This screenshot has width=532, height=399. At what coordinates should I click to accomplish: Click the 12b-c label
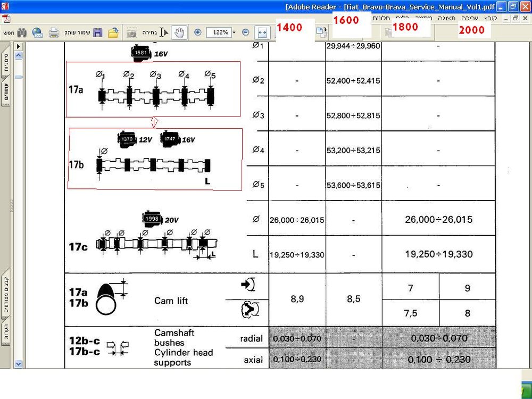pyautogui.click(x=85, y=340)
